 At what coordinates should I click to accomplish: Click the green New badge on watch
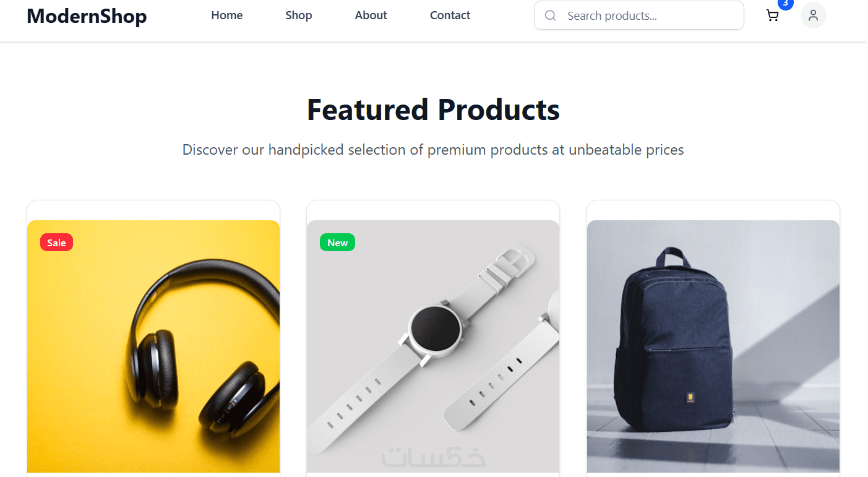coord(337,243)
